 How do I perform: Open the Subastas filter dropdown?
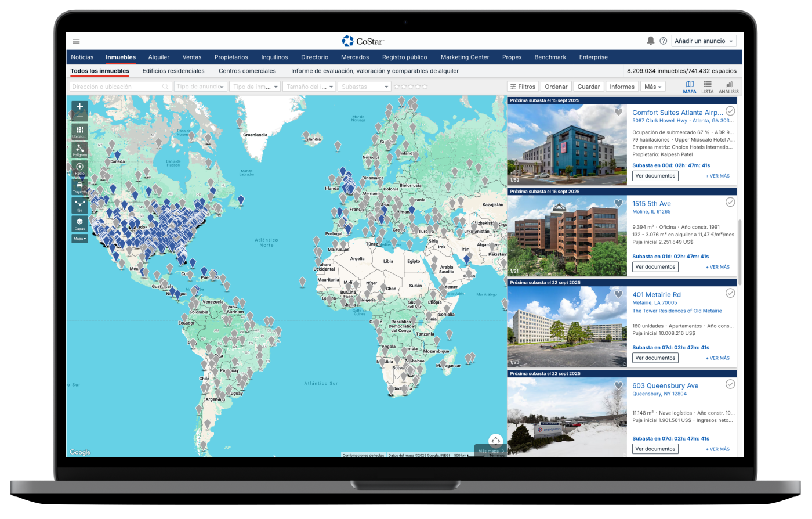[364, 86]
